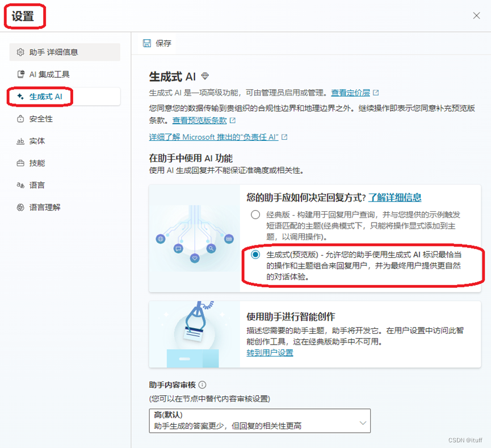Click the 助手内容审核 label
The height and width of the screenshot is (448, 491).
[x=172, y=385]
